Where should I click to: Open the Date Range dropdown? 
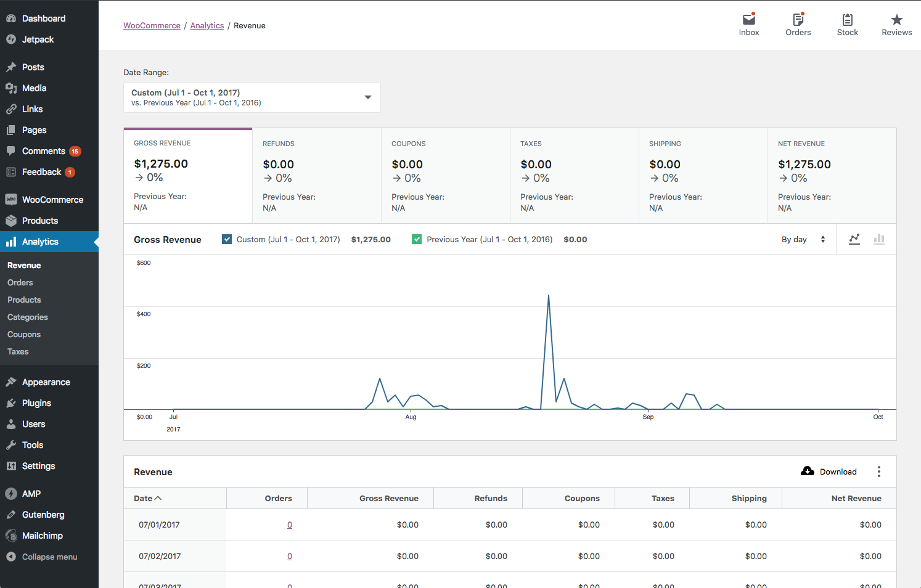tap(252, 97)
